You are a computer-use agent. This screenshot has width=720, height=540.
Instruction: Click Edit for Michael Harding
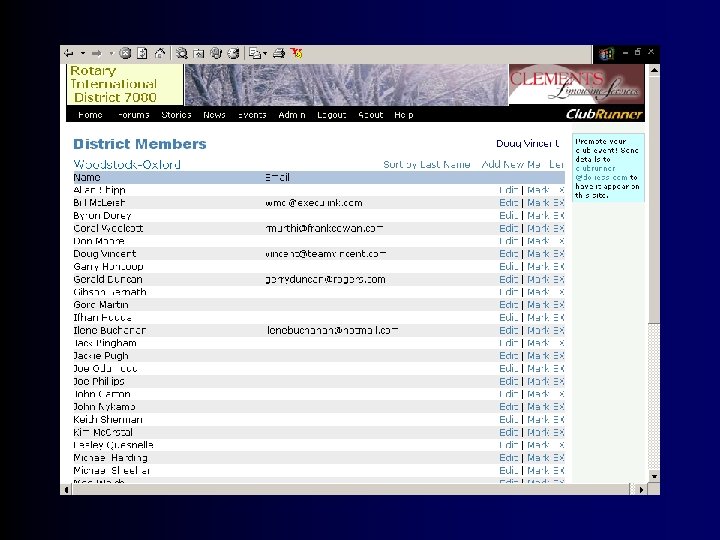point(508,458)
